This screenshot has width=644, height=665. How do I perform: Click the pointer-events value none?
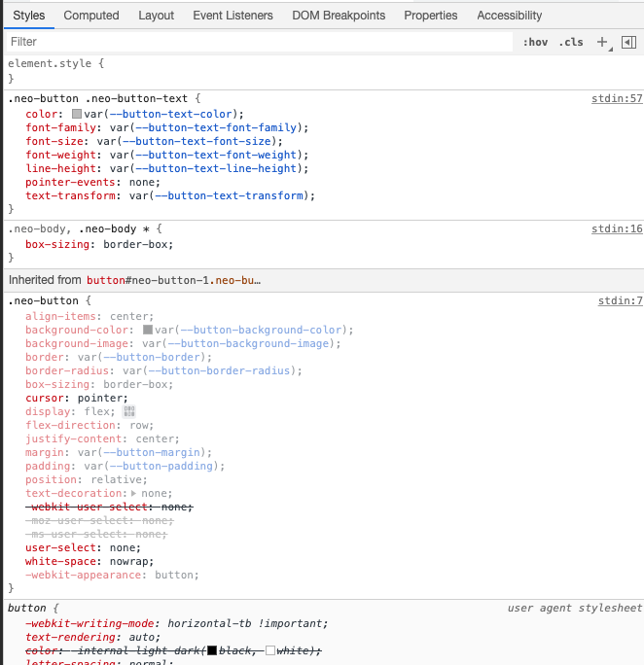[142, 182]
